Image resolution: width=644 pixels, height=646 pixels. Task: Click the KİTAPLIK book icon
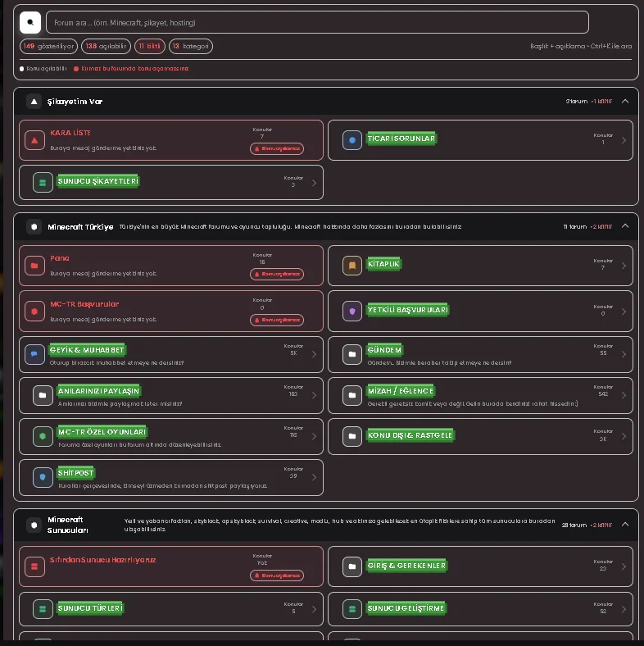(352, 266)
